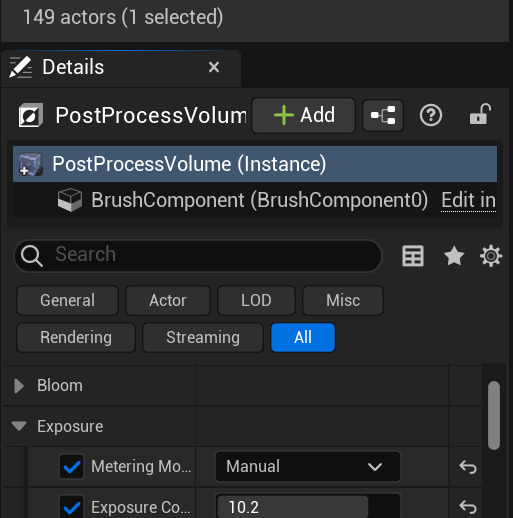
Task: Toggle the Details panel lock icon
Action: [x=480, y=114]
